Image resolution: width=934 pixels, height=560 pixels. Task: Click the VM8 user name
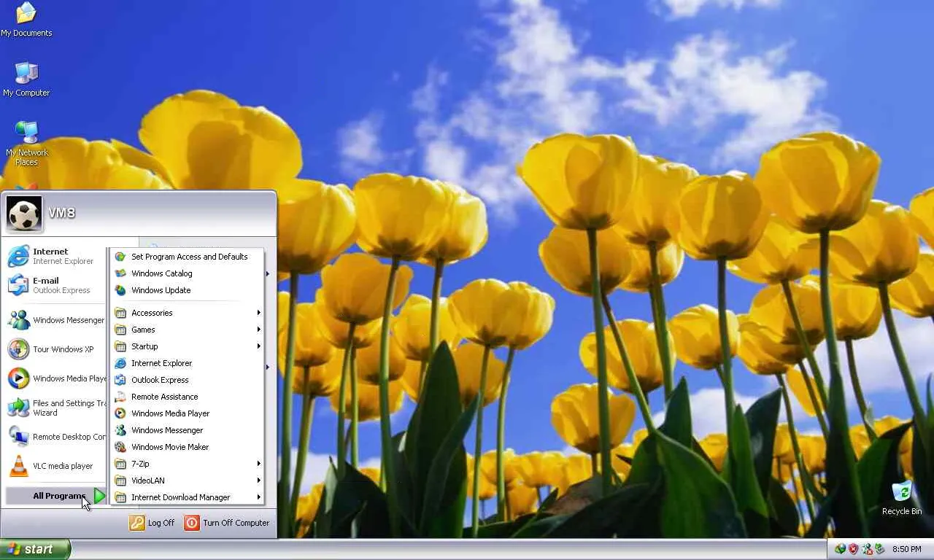point(62,213)
